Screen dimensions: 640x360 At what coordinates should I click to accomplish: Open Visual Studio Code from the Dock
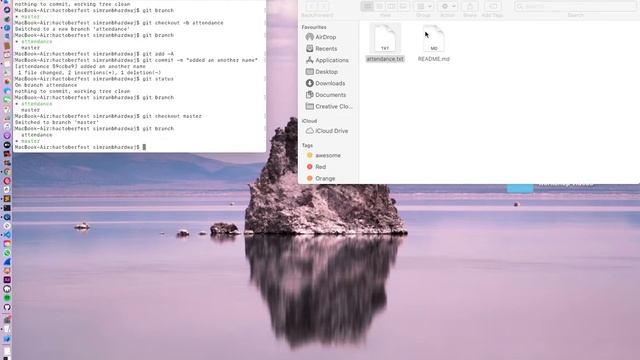click(x=7, y=235)
